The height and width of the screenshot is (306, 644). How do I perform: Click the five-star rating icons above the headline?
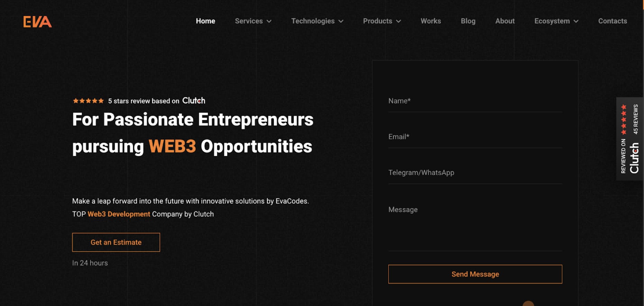pyautogui.click(x=88, y=101)
